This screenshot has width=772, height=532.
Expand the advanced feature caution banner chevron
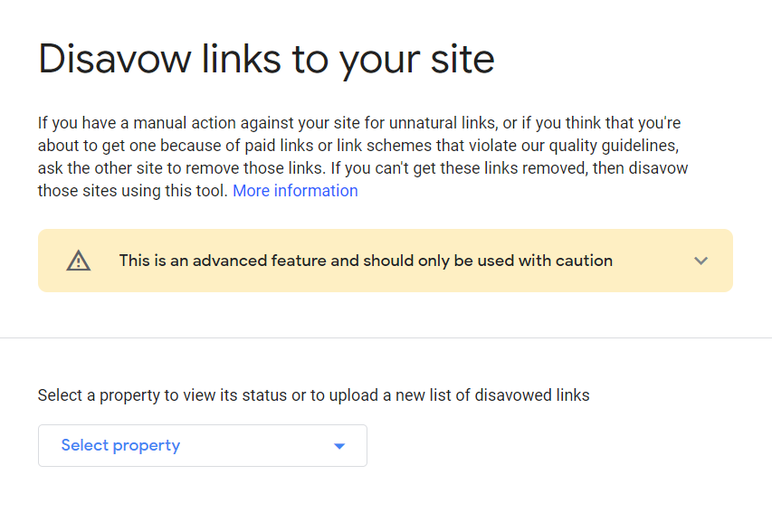(701, 261)
